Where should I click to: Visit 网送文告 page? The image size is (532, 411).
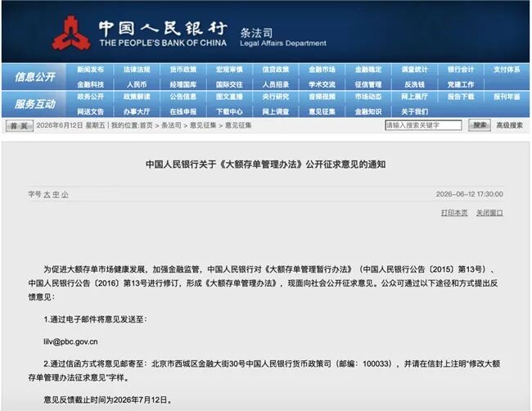coord(90,111)
